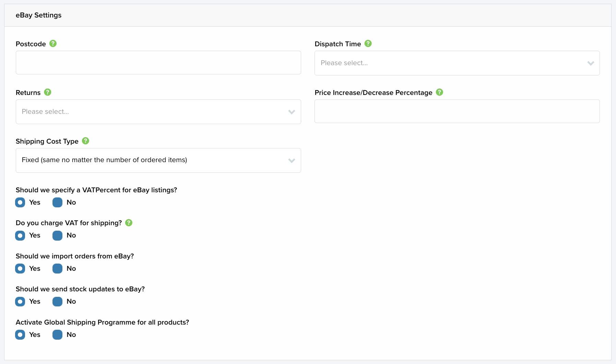The image size is (616, 364).
Task: Select No for charging VAT on shipping
Action: click(57, 235)
